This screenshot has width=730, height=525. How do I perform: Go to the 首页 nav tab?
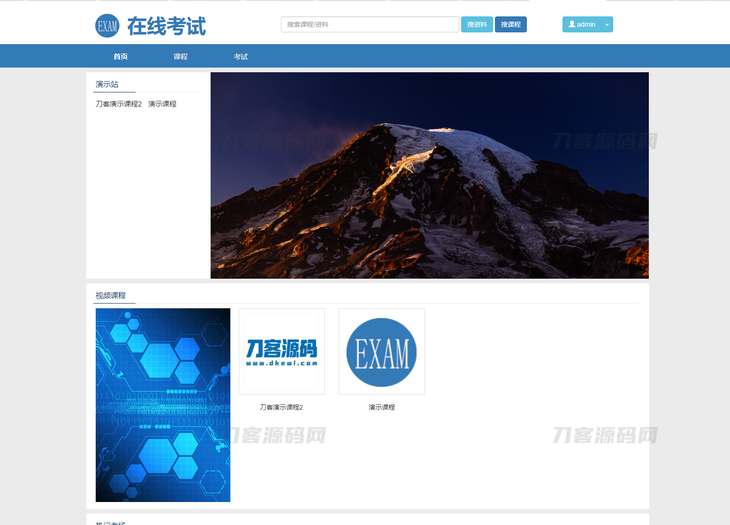[x=120, y=57]
